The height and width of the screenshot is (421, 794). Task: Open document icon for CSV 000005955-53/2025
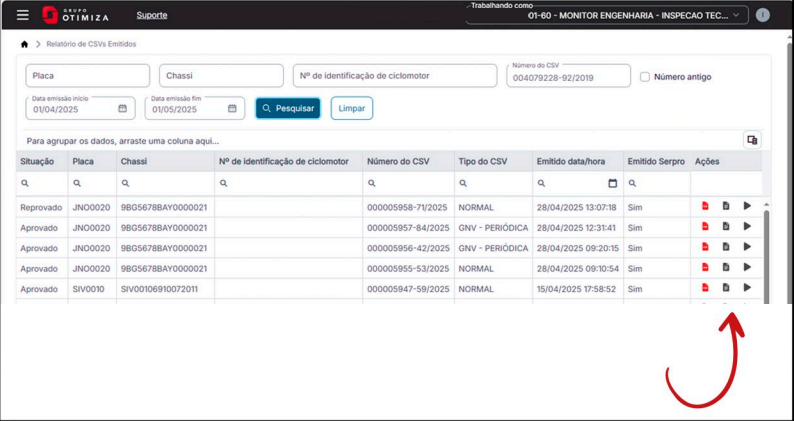coord(726,267)
